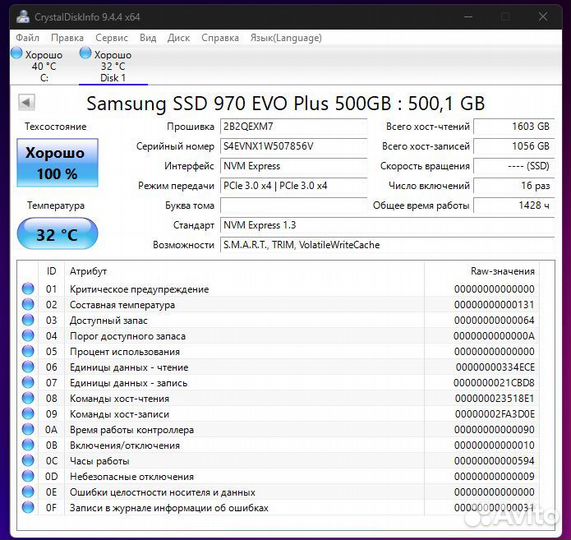Open the Язык(Language) menu

[x=286, y=38]
